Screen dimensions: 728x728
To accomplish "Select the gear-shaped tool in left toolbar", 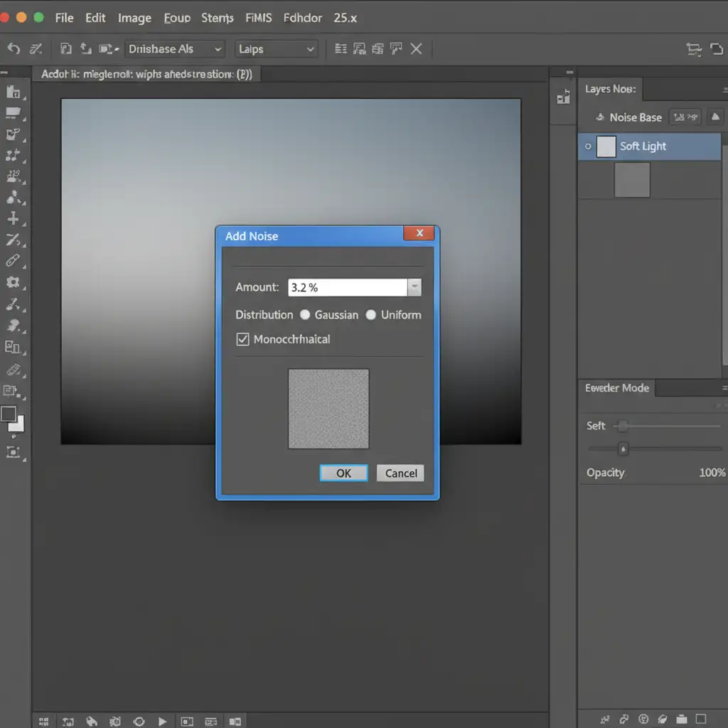I will click(x=13, y=282).
